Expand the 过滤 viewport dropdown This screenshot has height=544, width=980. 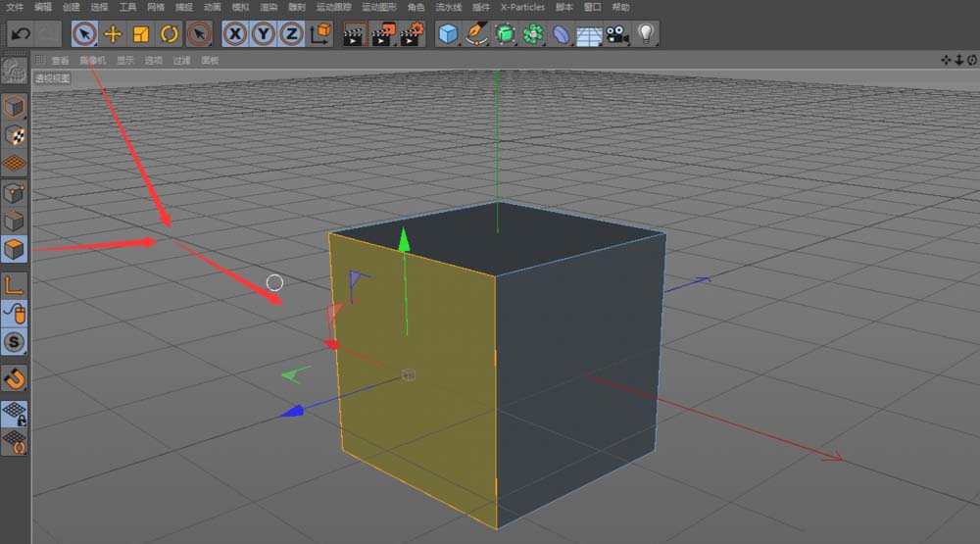(x=181, y=61)
